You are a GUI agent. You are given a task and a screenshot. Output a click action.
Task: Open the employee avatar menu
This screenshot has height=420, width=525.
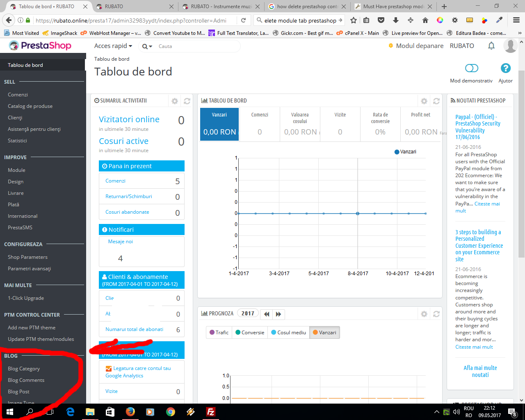pyautogui.click(x=510, y=46)
